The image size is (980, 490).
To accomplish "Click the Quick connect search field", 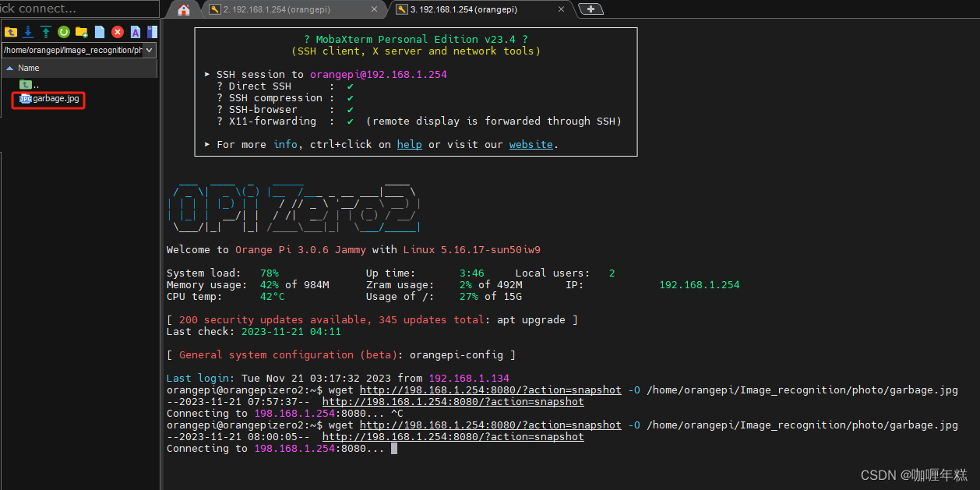I will point(78,9).
